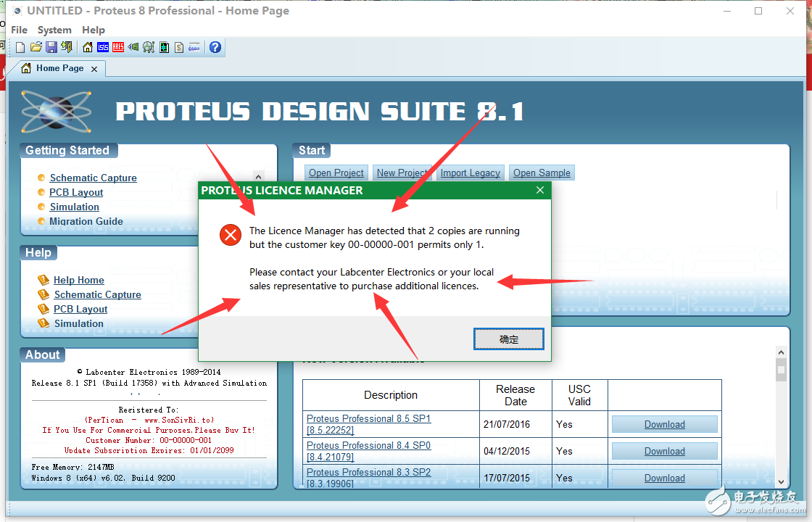Open Proteus Professional 8.4 SP0 link
The height and width of the screenshot is (522, 812).
point(368,451)
